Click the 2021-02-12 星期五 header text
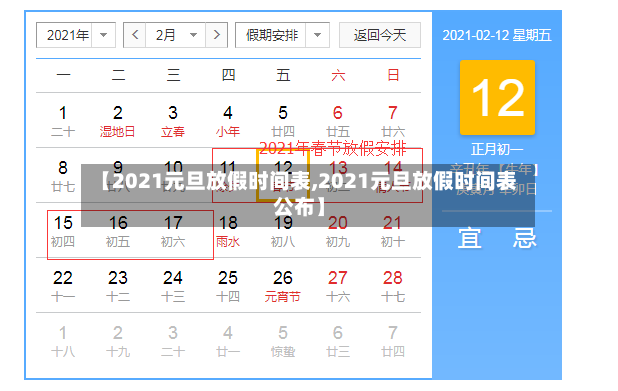This screenshot has height=391, width=618. coord(497,35)
